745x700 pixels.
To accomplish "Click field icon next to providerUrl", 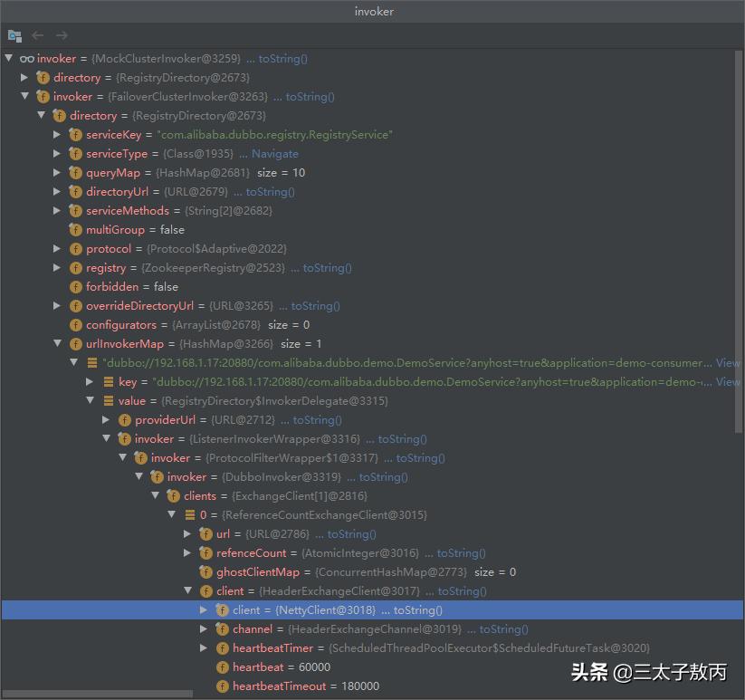I will 125,420.
